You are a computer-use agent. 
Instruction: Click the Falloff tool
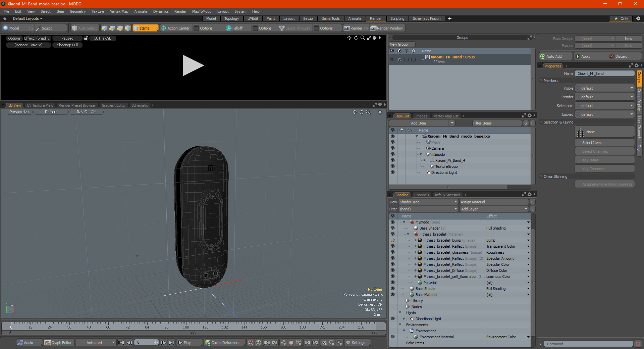tap(237, 28)
